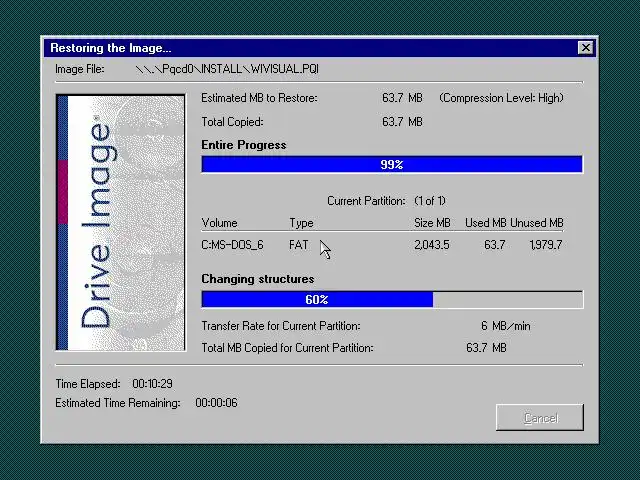
Task: Select the image file path WIVISUAL.PQI
Action: click(227, 69)
